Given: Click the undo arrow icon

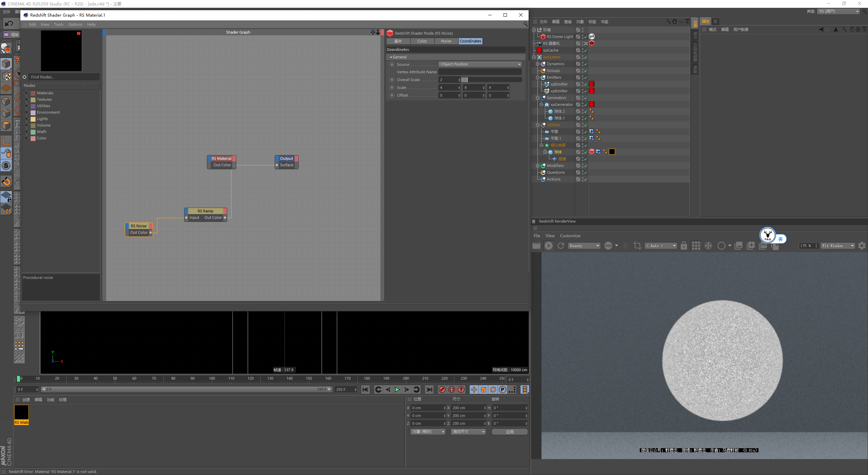Looking at the screenshot, I should click(9, 23).
